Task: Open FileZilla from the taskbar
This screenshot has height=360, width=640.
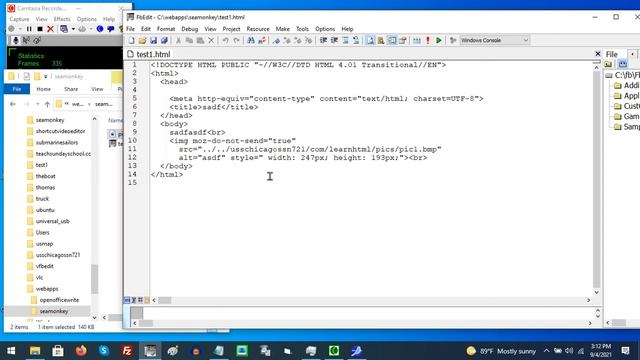Action: point(127,351)
